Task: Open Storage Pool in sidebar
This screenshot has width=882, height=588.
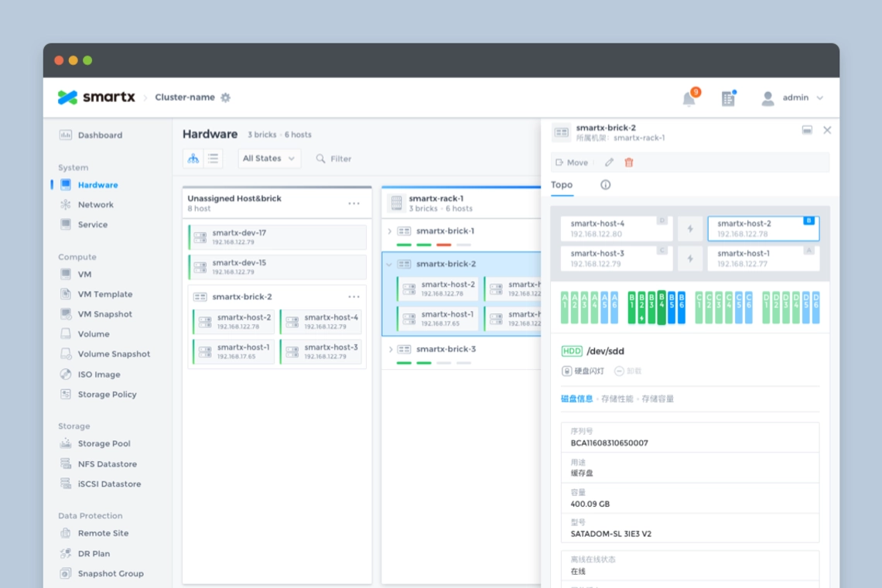Action: (104, 444)
